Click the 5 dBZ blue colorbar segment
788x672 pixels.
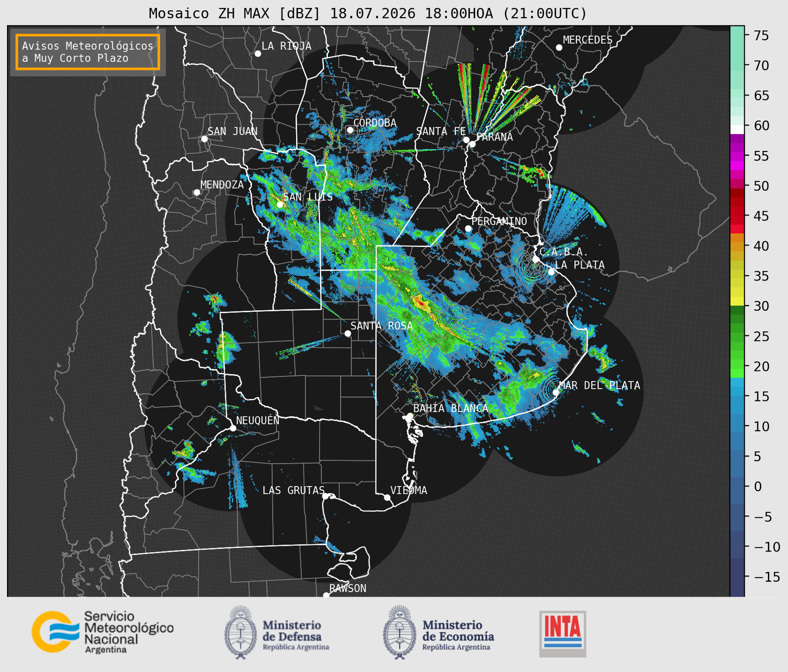point(737,457)
